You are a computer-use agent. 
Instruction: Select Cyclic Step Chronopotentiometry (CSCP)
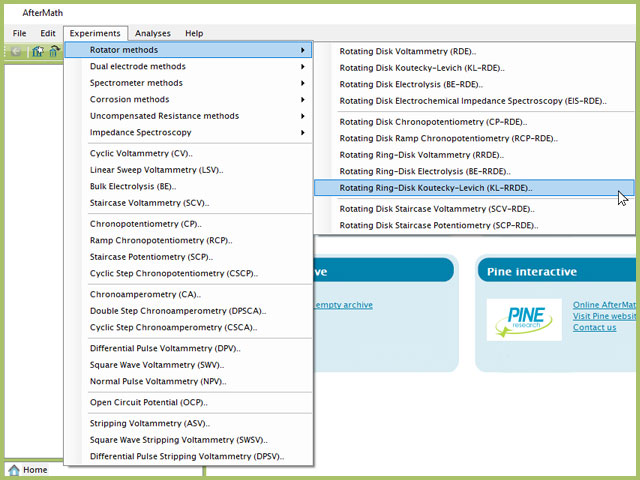pyautogui.click(x=189, y=273)
